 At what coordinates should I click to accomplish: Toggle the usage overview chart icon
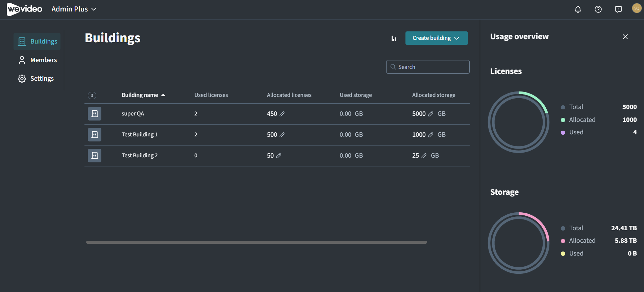point(394,38)
